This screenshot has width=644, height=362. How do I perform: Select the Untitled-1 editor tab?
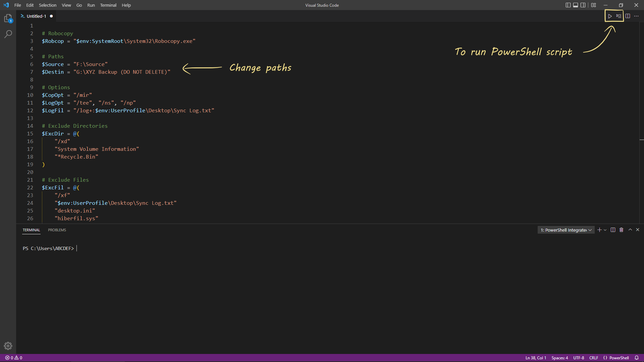click(37, 16)
